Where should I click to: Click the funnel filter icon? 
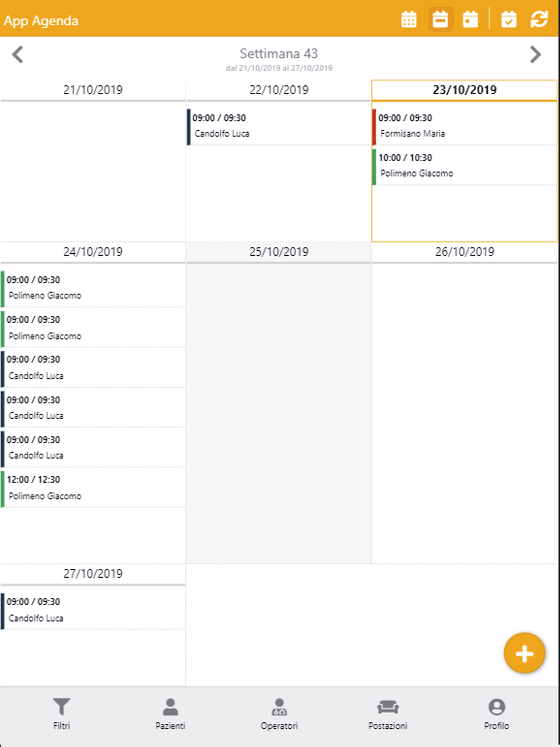(x=62, y=707)
